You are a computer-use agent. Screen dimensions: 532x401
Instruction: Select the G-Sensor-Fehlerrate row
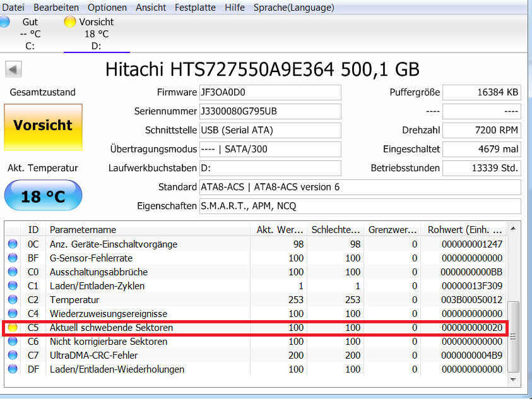(255, 258)
